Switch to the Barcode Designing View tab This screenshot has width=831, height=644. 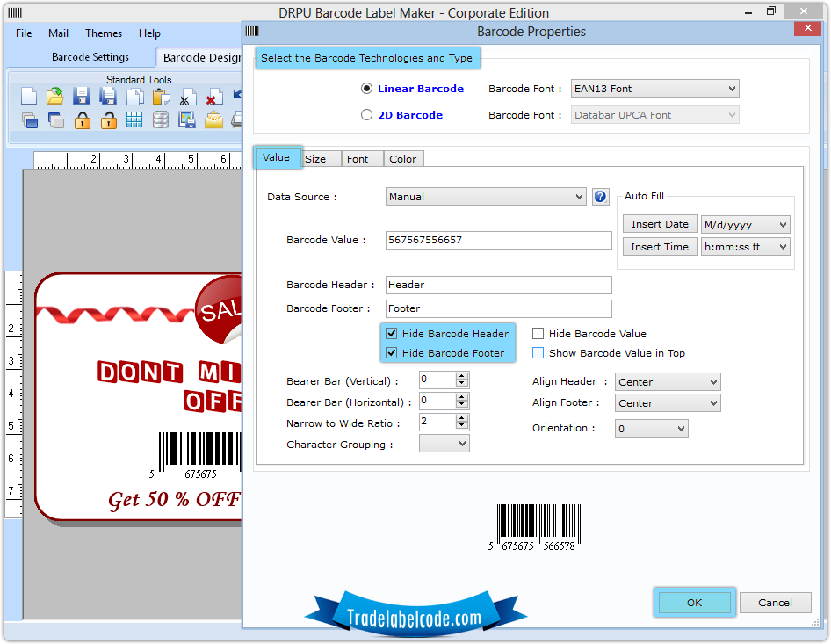200,58
